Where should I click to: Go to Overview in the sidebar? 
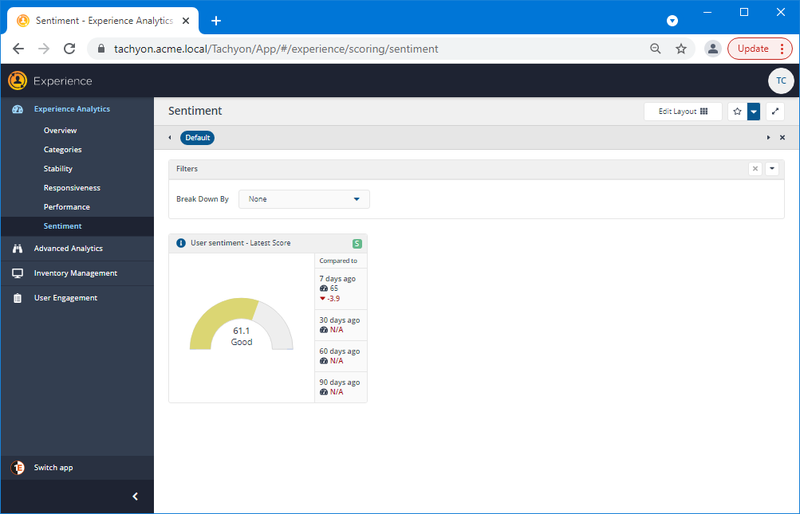tap(60, 131)
